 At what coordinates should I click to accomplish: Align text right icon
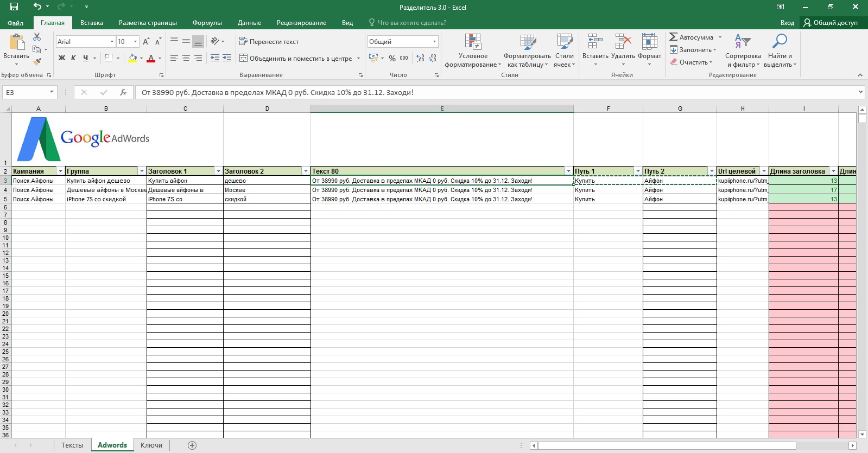(x=198, y=58)
